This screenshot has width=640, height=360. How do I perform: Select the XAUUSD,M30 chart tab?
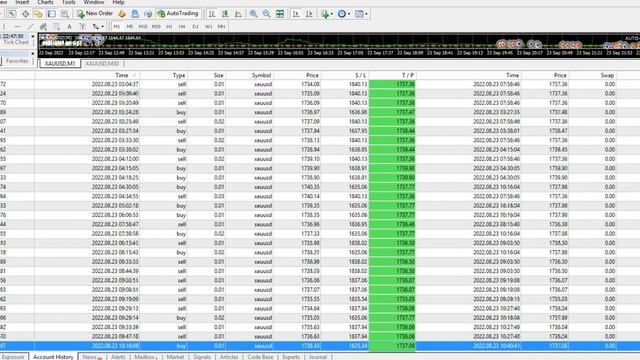pos(102,64)
